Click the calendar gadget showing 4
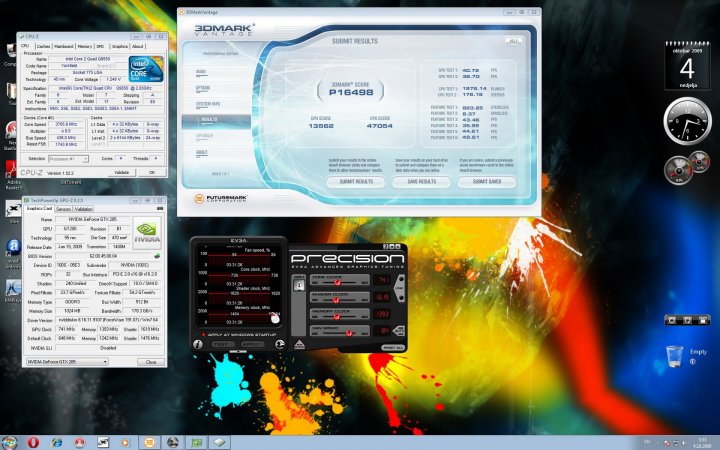Screen dimensions: 720x450 tap(687, 66)
